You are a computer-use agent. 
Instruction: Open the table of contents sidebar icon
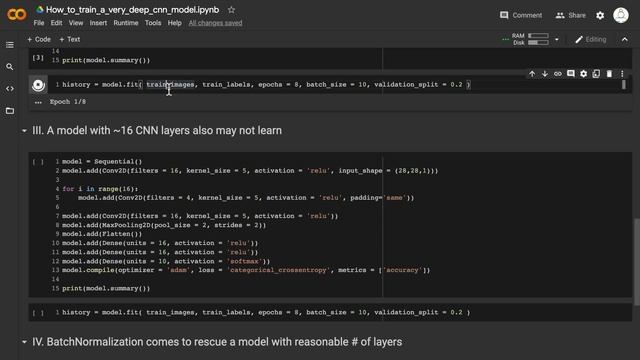pos(10,45)
